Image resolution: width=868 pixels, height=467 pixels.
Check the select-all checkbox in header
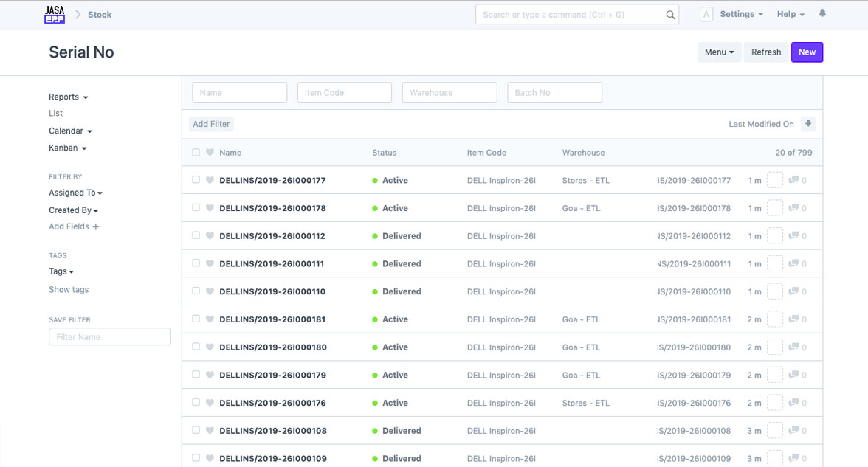196,153
